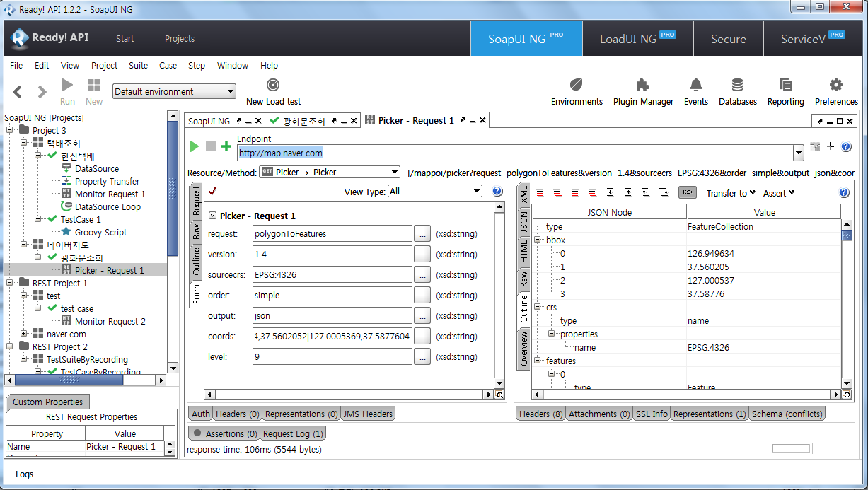Run the request with the green play button
Screen dimensions: 868x490
click(x=195, y=146)
